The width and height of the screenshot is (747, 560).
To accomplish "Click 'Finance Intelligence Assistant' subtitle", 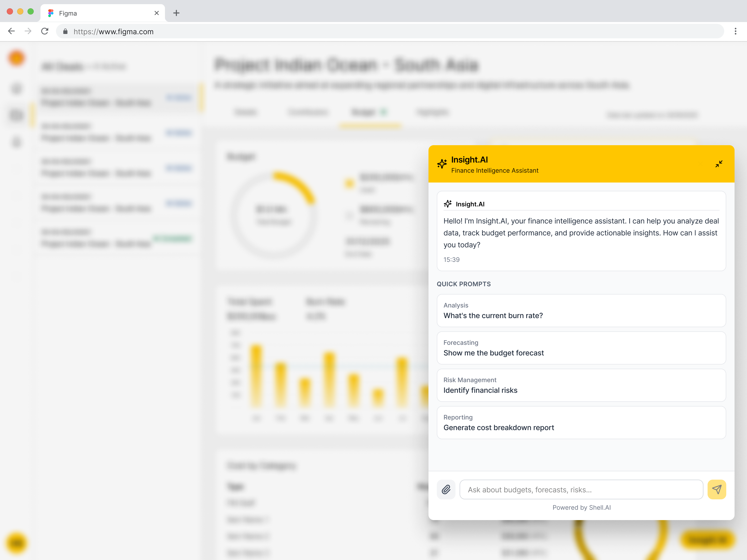I will coord(495,171).
